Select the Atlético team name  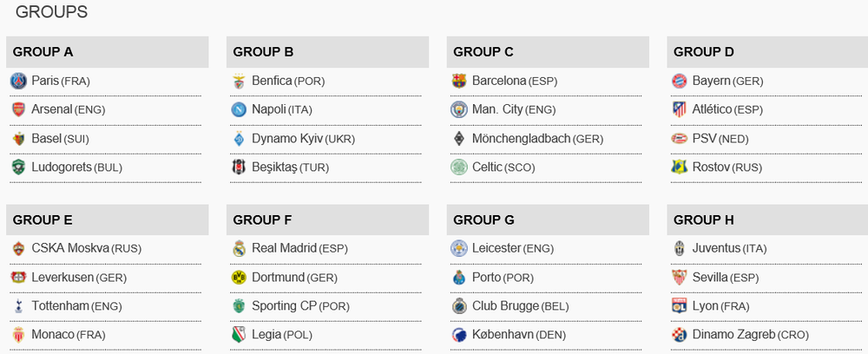(x=712, y=109)
